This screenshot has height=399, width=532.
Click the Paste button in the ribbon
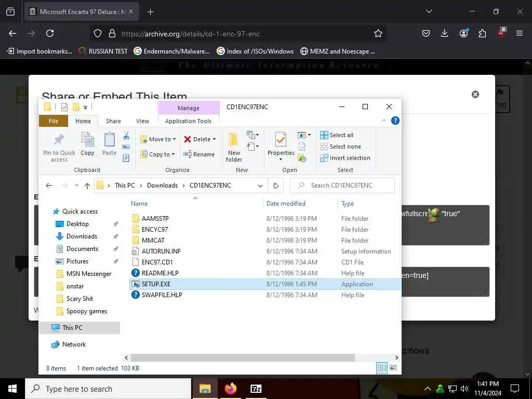pos(109,144)
